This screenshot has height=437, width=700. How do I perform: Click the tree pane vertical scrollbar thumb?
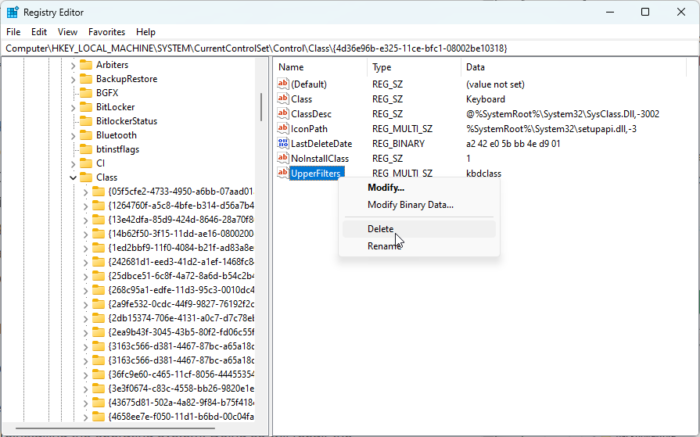[x=261, y=107]
